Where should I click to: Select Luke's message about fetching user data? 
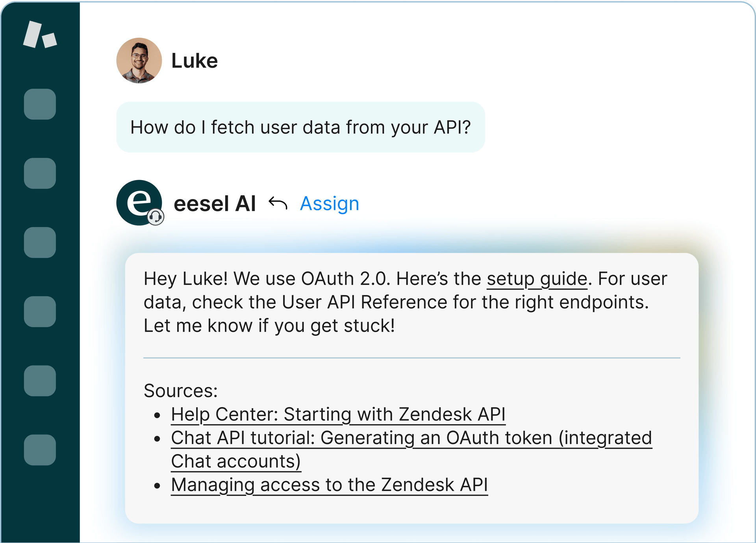300,127
